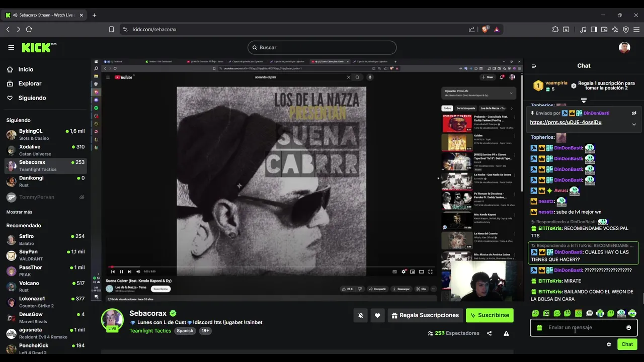Open the Kick hamburger sidebar menu
The width and height of the screenshot is (644, 362).
click(11, 47)
